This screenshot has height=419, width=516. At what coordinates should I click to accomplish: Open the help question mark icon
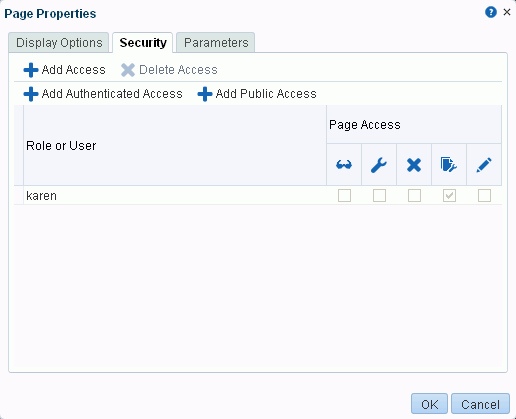tap(491, 12)
